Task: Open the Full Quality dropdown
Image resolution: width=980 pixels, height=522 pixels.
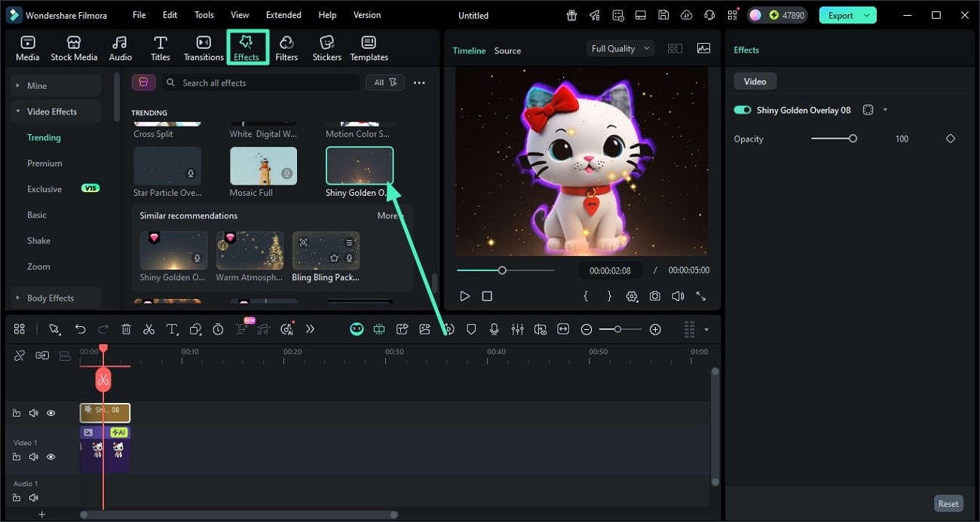Action: pyautogui.click(x=620, y=47)
